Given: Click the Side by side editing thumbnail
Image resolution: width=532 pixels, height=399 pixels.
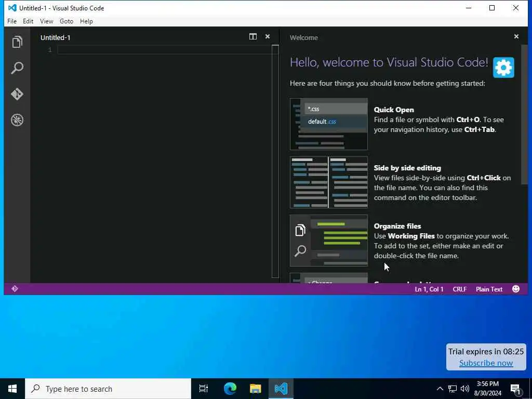Looking at the screenshot, I should [x=328, y=182].
